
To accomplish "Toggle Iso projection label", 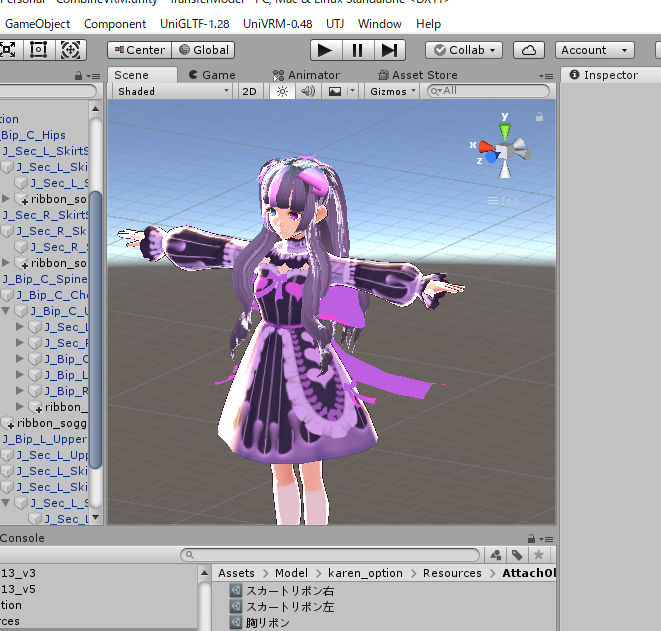I will [503, 201].
